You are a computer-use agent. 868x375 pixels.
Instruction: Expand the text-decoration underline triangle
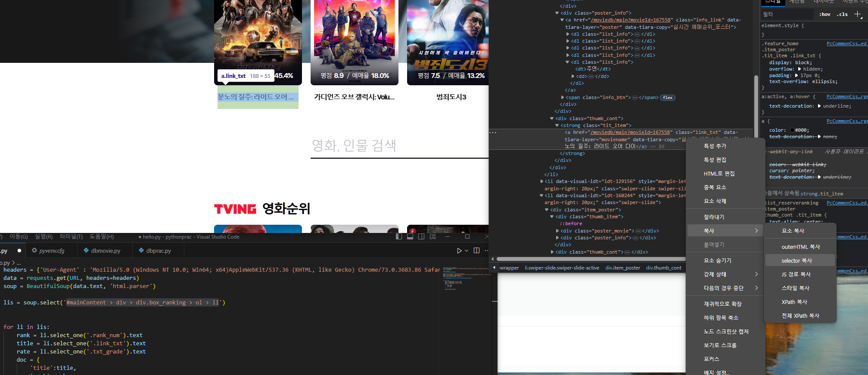click(819, 106)
